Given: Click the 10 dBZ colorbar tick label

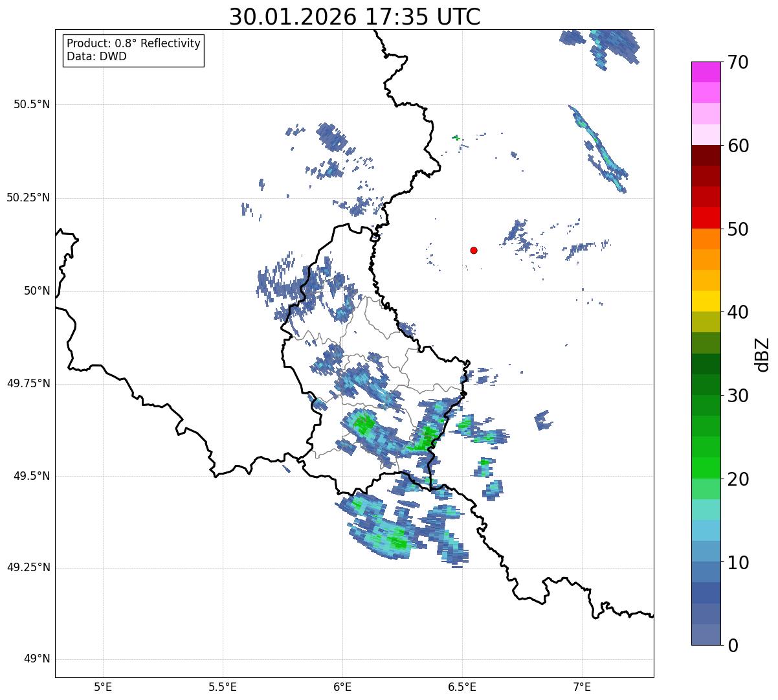Looking at the screenshot, I should (x=738, y=563).
